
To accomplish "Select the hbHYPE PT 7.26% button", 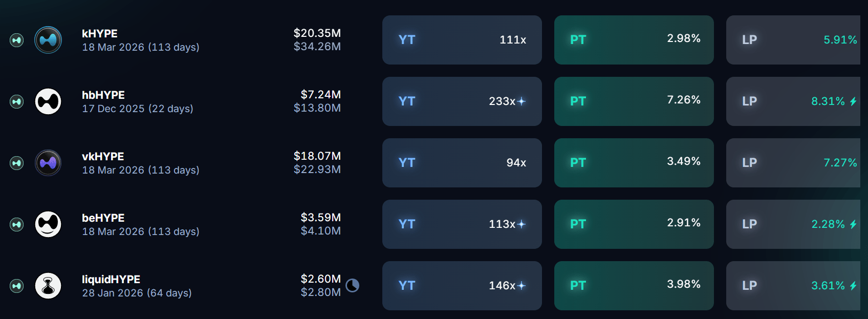I will click(634, 101).
